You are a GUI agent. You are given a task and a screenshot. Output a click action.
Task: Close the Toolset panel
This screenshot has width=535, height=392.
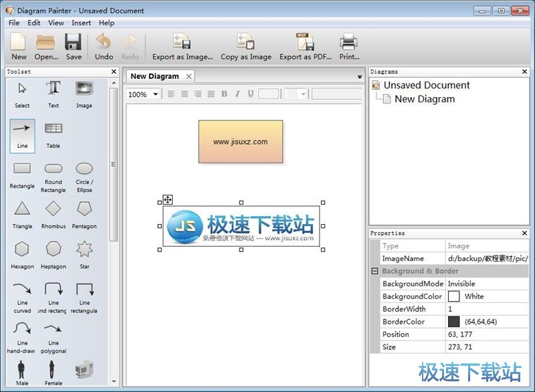tap(114, 72)
